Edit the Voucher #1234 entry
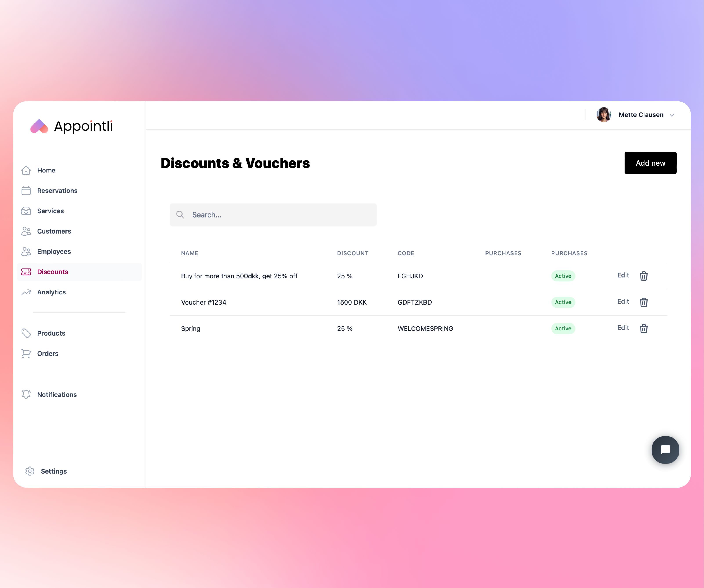This screenshot has height=588, width=704. (x=623, y=301)
